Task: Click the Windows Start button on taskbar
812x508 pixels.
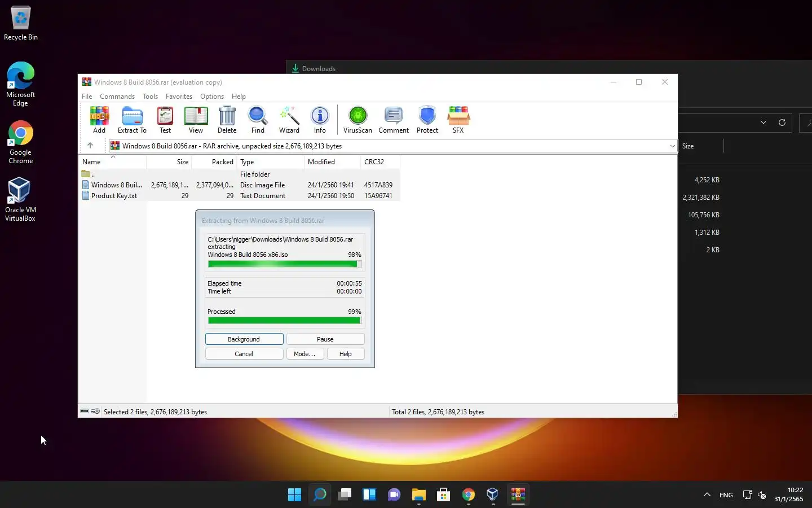Action: click(x=294, y=495)
